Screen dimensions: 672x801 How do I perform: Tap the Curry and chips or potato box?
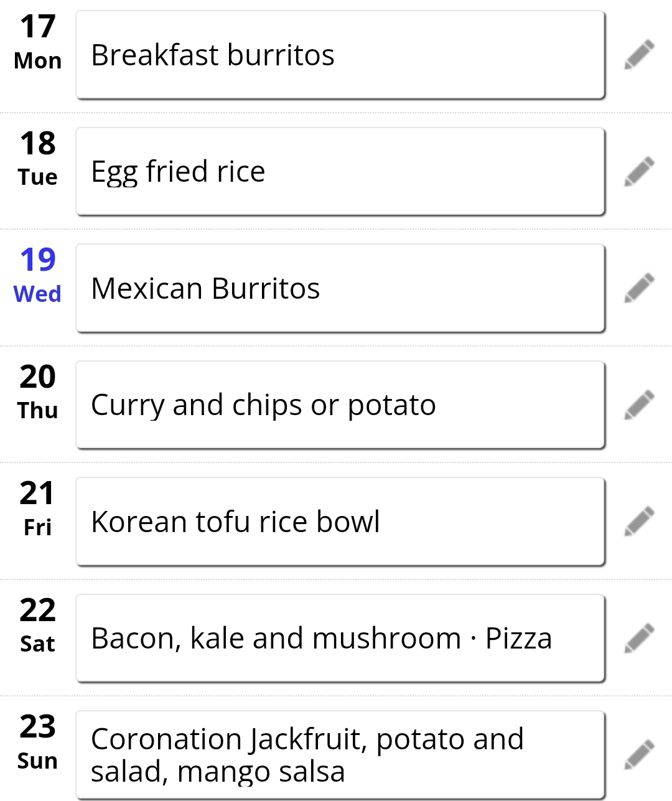(x=340, y=405)
